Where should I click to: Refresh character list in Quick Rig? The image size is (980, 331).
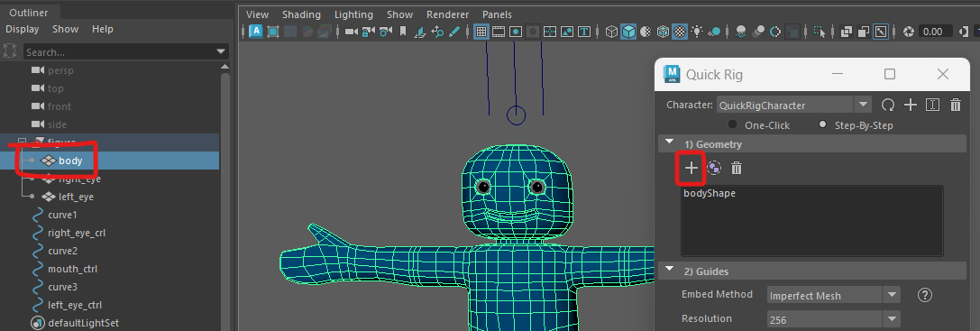(887, 105)
